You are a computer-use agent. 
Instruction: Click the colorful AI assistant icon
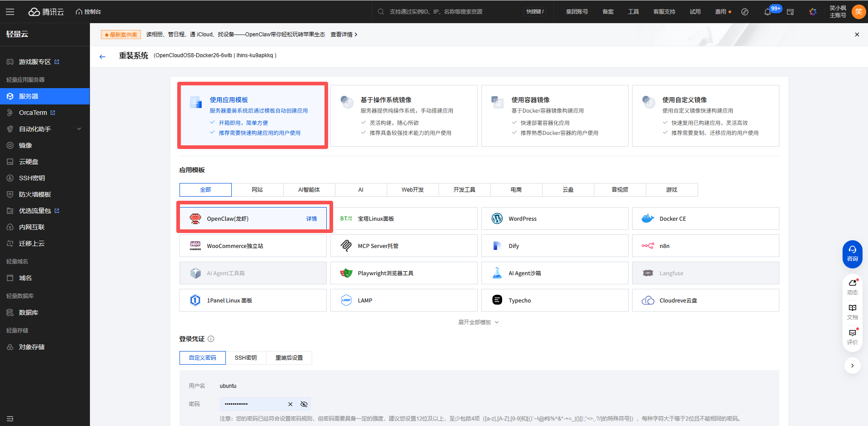(813, 12)
